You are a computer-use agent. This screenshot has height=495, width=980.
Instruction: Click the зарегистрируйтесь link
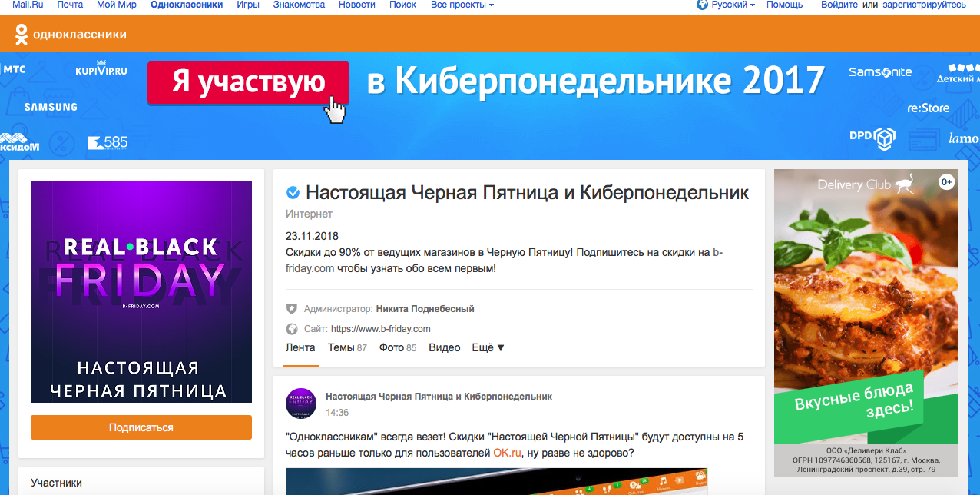925,5
